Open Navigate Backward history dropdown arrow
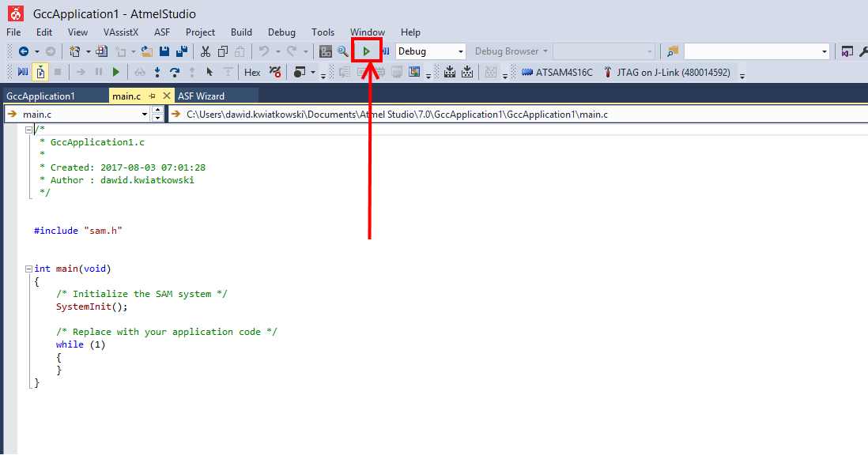The image size is (868, 474). tap(37, 51)
